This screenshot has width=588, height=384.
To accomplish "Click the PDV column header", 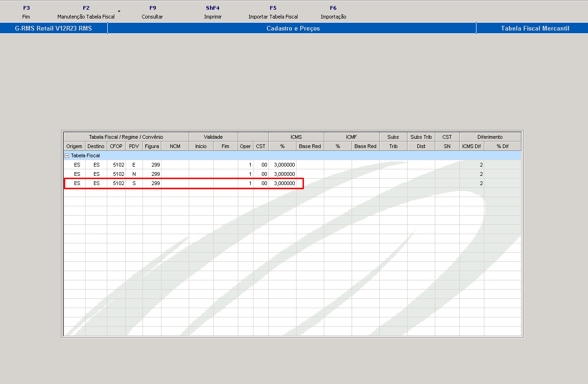I will [134, 146].
